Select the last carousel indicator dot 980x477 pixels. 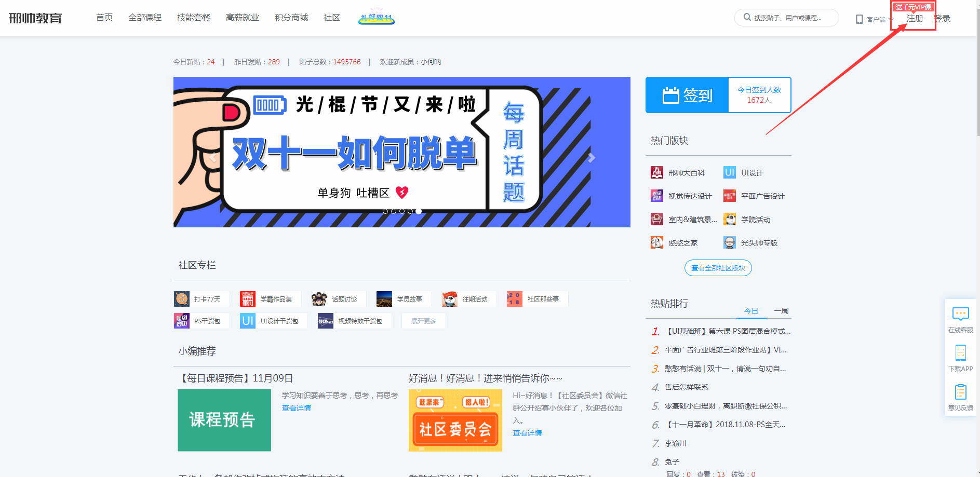419,211
